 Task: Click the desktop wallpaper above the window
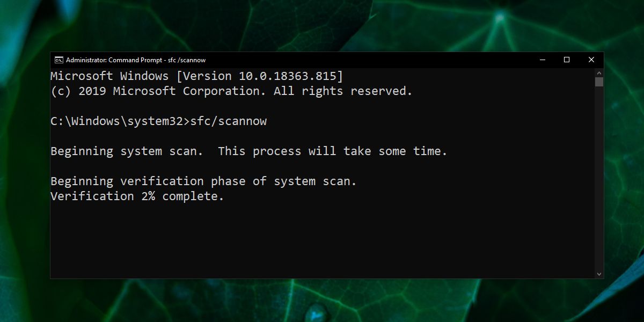click(322, 26)
